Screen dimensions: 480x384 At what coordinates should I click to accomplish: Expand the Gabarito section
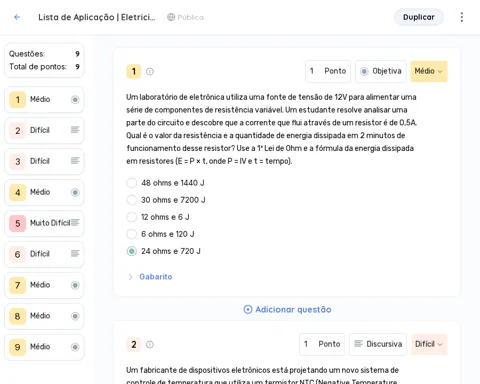[131, 277]
